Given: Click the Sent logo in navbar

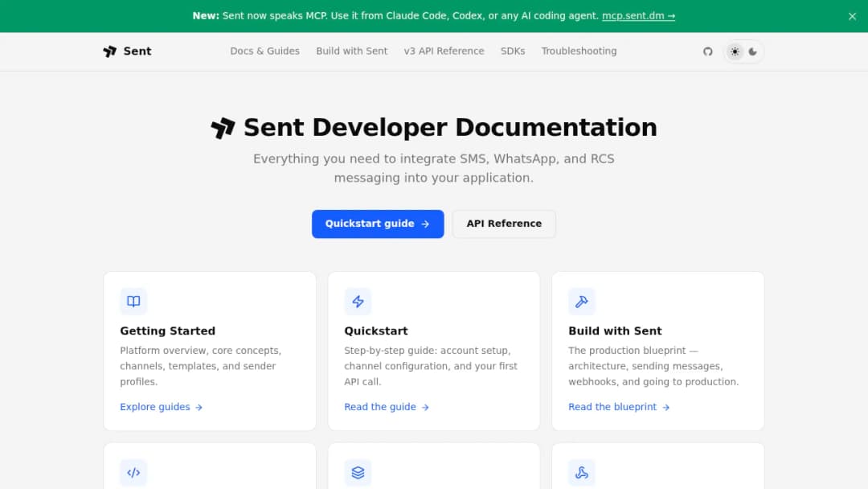Looking at the screenshot, I should (x=127, y=51).
